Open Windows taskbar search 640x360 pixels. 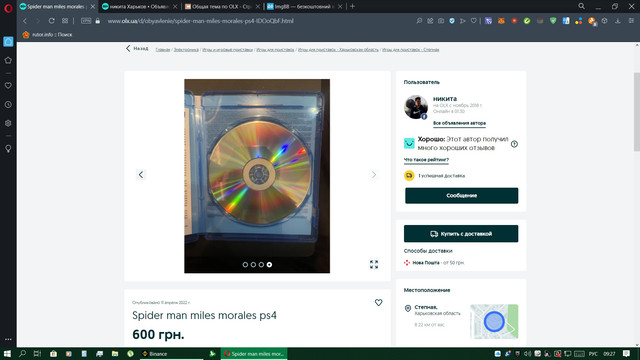(22, 353)
